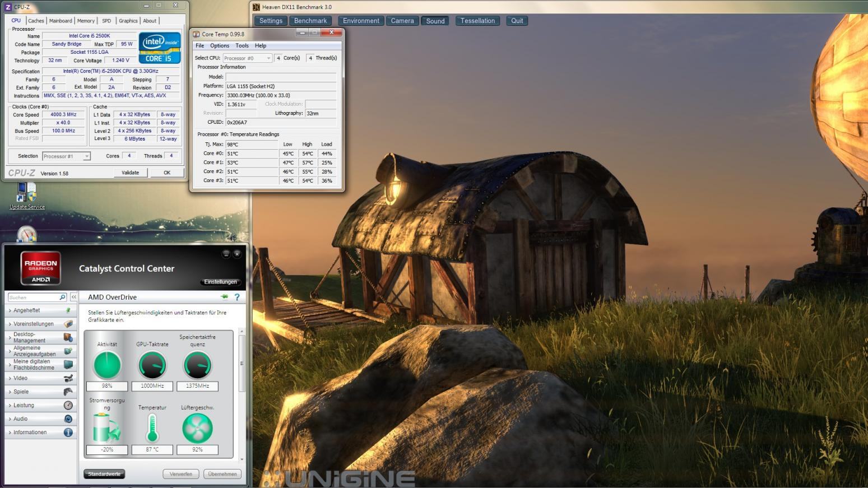Click the Verwerfen button
The height and width of the screenshot is (488, 868).
(x=181, y=474)
